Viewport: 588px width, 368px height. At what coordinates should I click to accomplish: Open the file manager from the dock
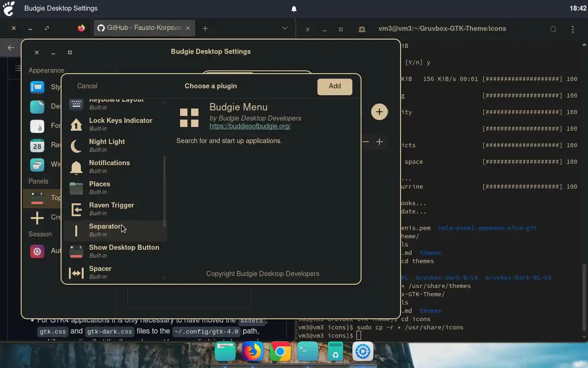[x=225, y=352]
